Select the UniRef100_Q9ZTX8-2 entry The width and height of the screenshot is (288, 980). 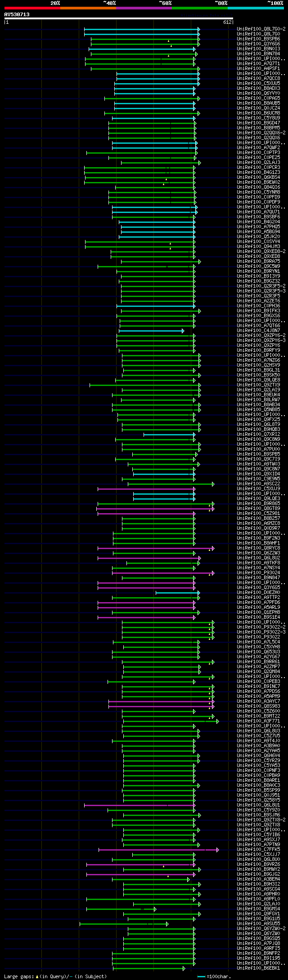[x=261, y=820]
